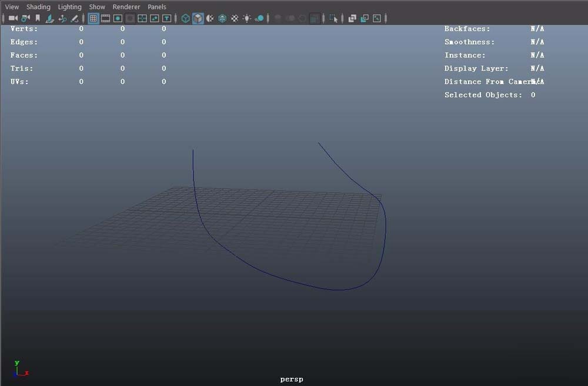
Task: Toggle the Safe Title overlay
Action: 166,18
